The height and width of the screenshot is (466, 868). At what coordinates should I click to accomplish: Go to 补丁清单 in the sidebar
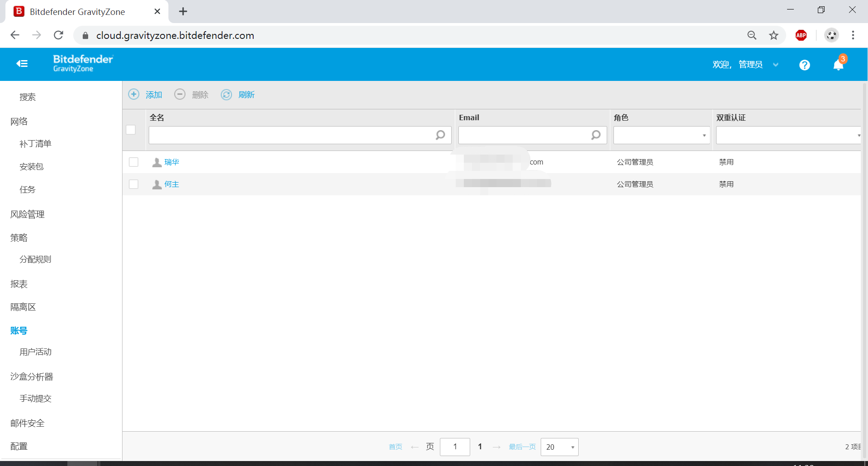click(35, 144)
